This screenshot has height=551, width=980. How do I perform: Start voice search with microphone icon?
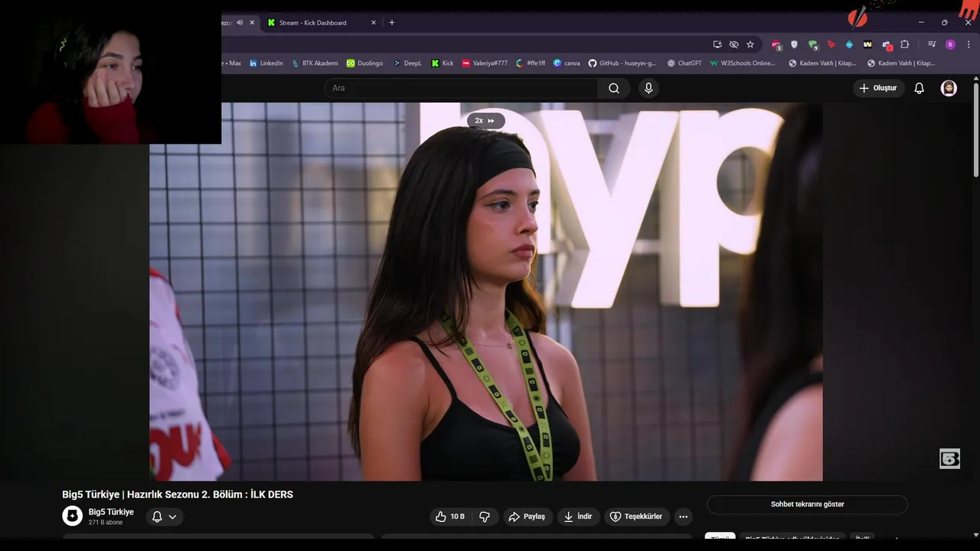(648, 88)
